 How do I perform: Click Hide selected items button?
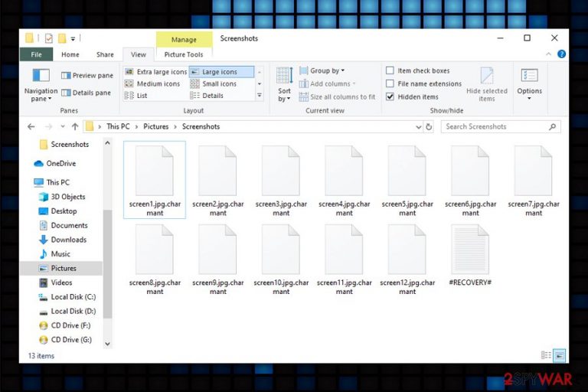(487, 85)
